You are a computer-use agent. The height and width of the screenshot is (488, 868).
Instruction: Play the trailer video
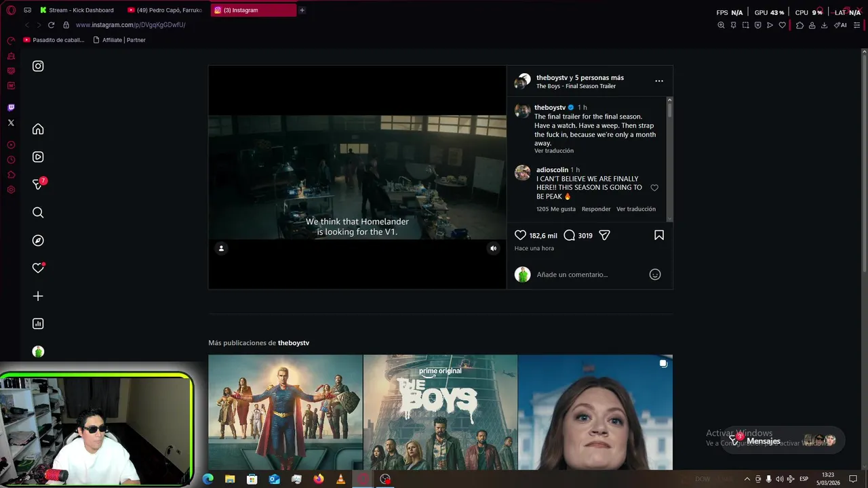(357, 177)
